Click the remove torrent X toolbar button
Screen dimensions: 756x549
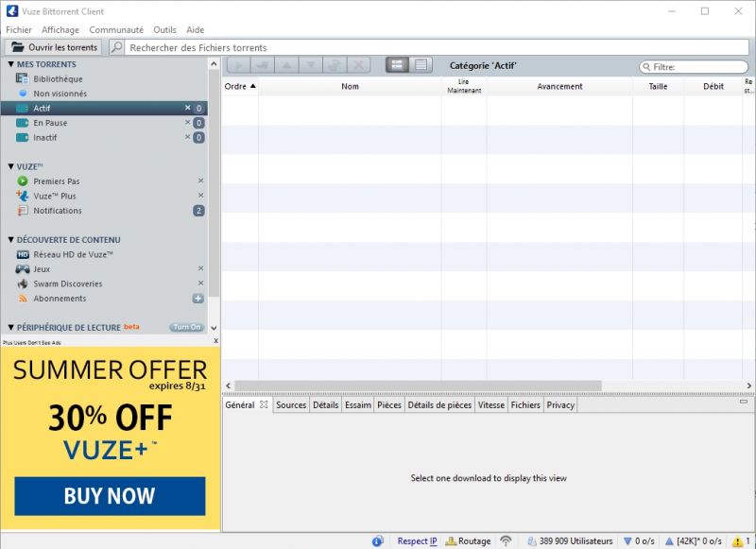[x=358, y=65]
